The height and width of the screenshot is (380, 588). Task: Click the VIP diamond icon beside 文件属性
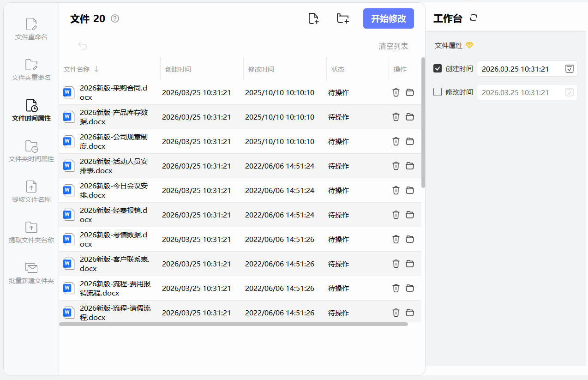469,45
